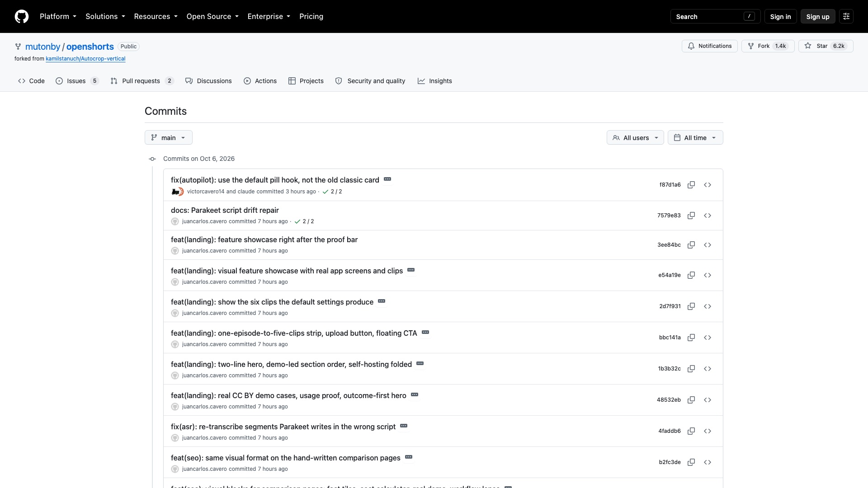Switch to the Actions tab
Viewport: 868px width, 488px height.
click(260, 81)
